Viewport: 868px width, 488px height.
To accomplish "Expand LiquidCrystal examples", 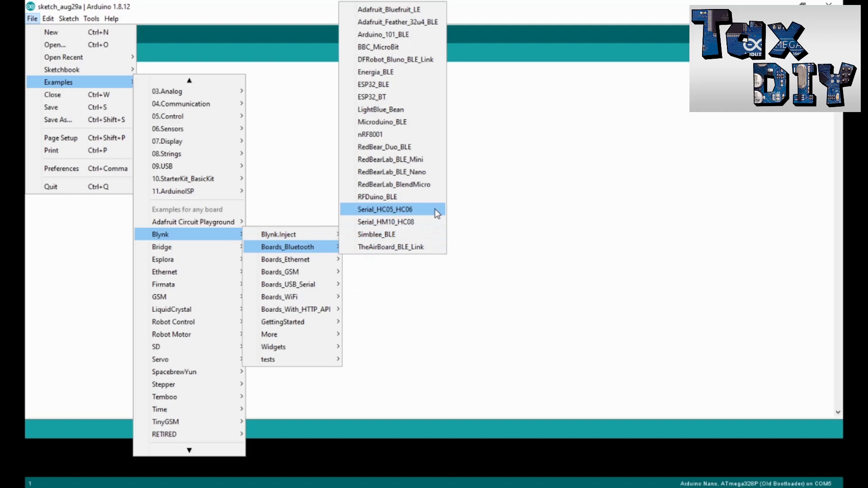I will click(189, 310).
